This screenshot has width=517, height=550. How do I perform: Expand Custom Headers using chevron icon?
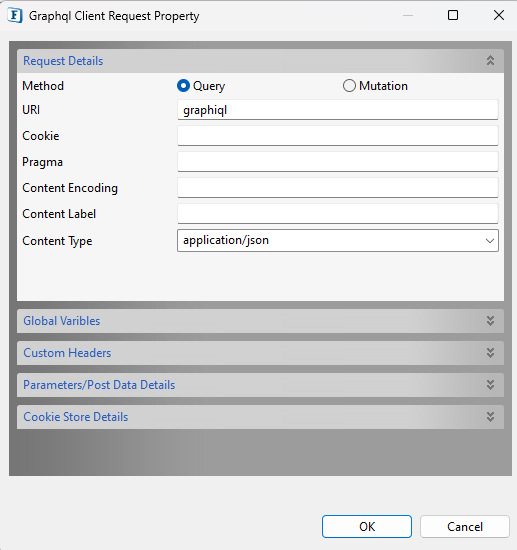tap(490, 353)
